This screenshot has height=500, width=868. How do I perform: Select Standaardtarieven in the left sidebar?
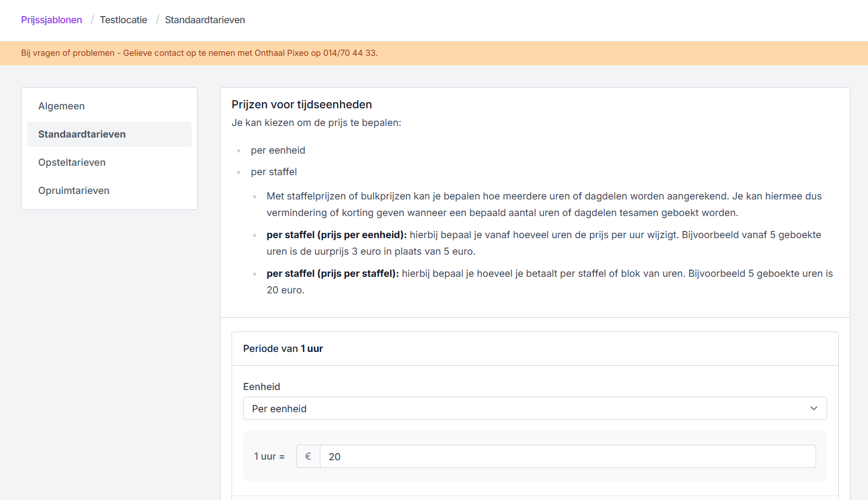82,134
